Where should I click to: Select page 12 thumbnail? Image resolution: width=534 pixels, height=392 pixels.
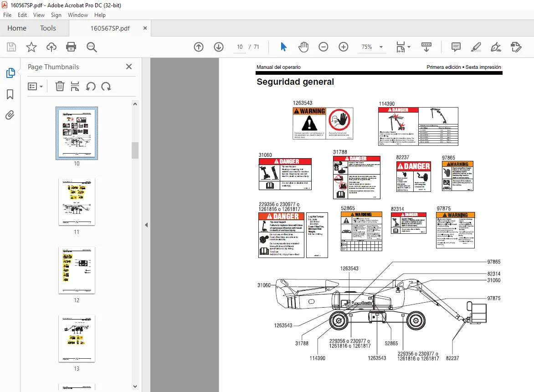(x=77, y=270)
